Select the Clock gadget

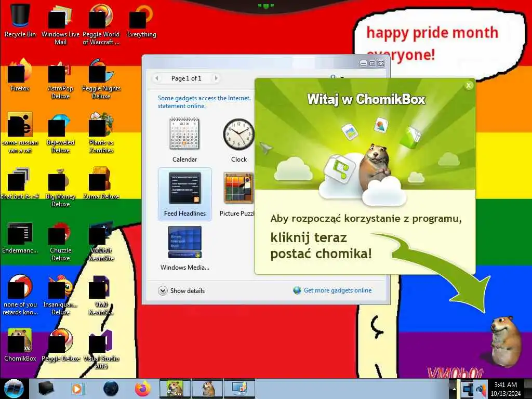(x=239, y=139)
